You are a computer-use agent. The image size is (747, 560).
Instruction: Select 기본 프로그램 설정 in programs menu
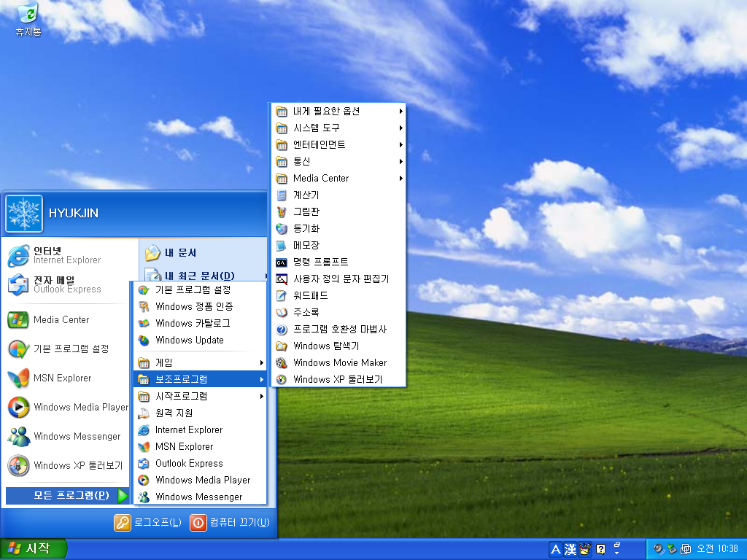point(200,289)
